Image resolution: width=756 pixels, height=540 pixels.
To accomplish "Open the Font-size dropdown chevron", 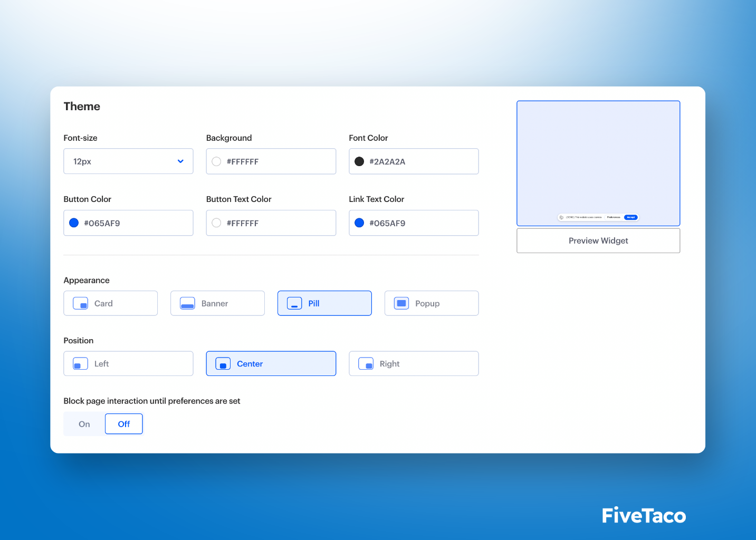I will [180, 161].
